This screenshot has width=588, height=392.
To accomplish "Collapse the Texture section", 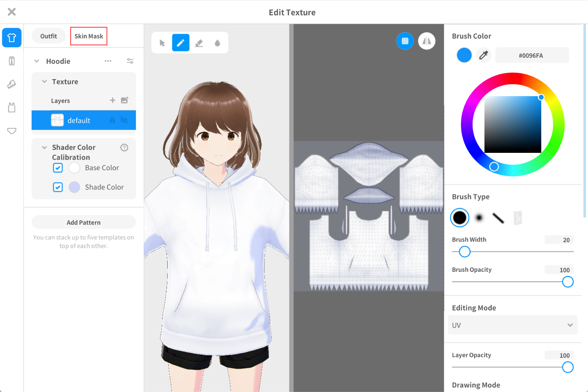I will click(45, 82).
